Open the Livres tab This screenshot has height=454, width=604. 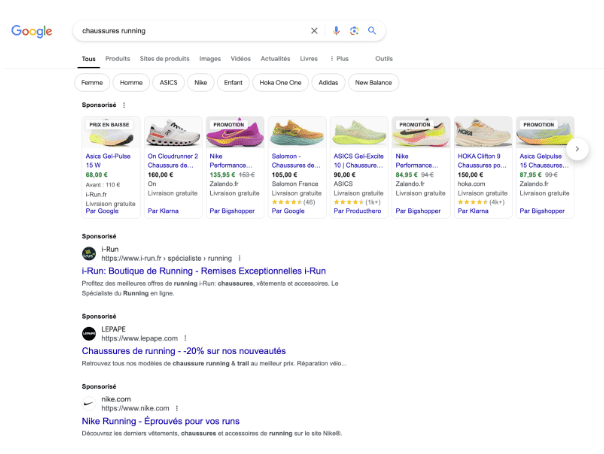309,59
